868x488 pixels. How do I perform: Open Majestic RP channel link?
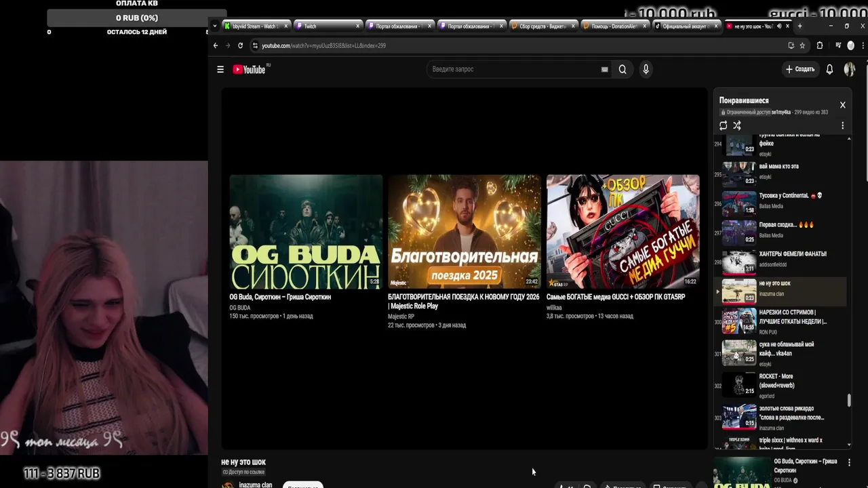401,317
